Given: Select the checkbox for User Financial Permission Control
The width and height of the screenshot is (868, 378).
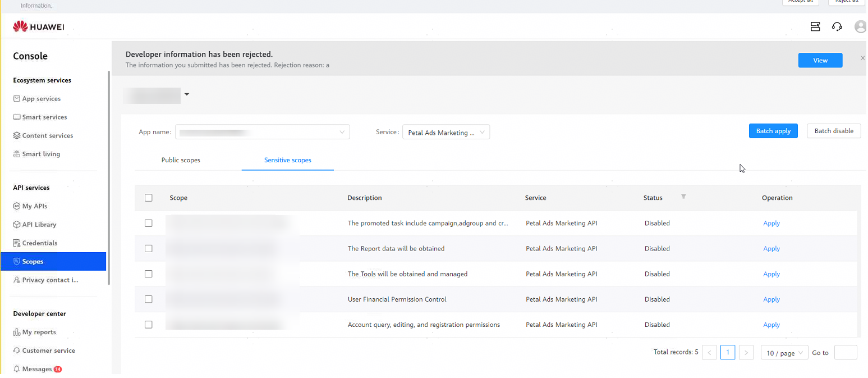Looking at the screenshot, I should pyautogui.click(x=148, y=299).
